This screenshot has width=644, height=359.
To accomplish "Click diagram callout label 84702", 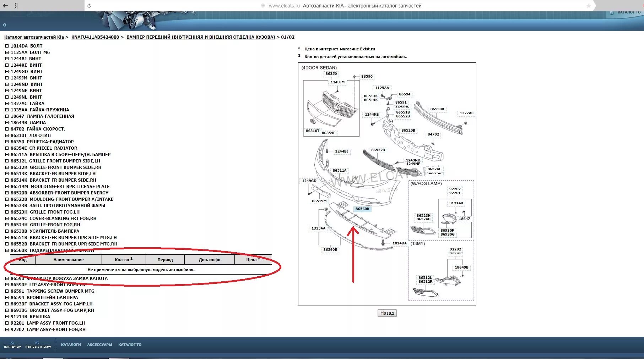I will click(x=433, y=134).
